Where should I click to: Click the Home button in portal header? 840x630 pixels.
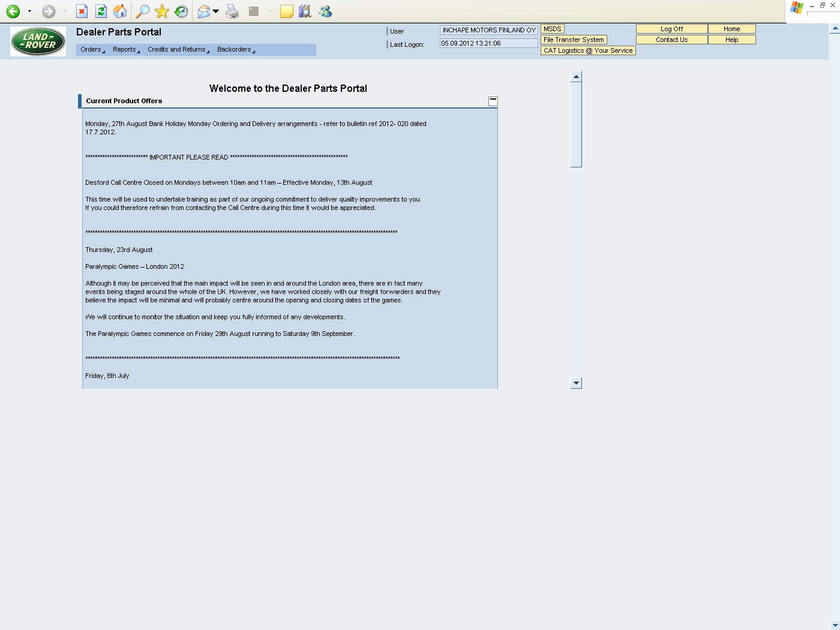click(732, 29)
